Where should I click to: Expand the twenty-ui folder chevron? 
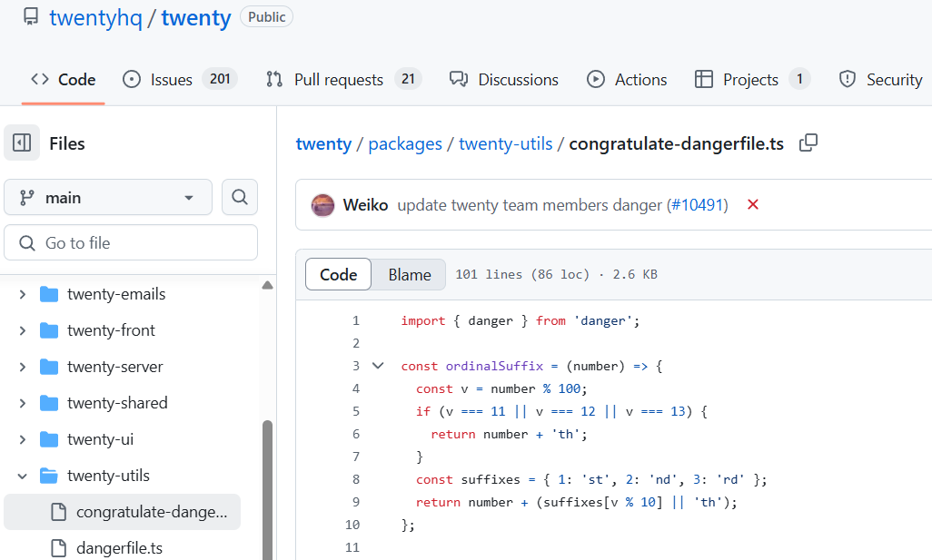point(23,439)
